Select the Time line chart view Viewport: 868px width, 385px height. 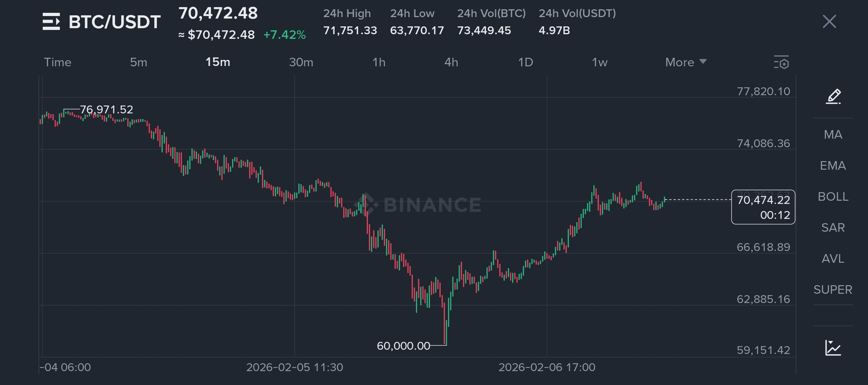click(x=58, y=62)
